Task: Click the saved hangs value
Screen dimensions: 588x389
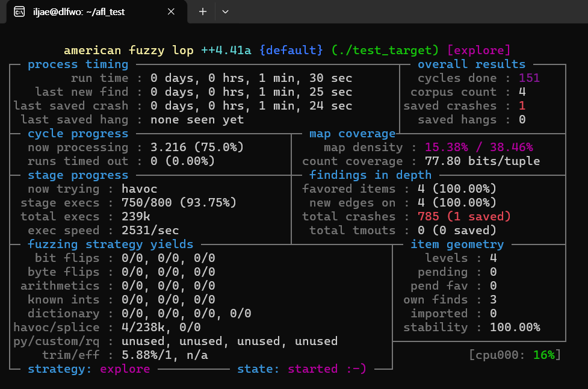Action: tap(522, 120)
